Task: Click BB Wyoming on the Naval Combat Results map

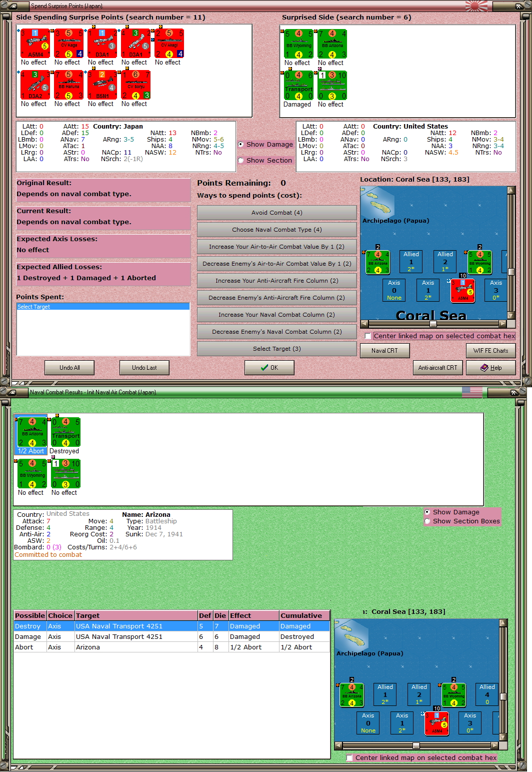Action: [453, 695]
